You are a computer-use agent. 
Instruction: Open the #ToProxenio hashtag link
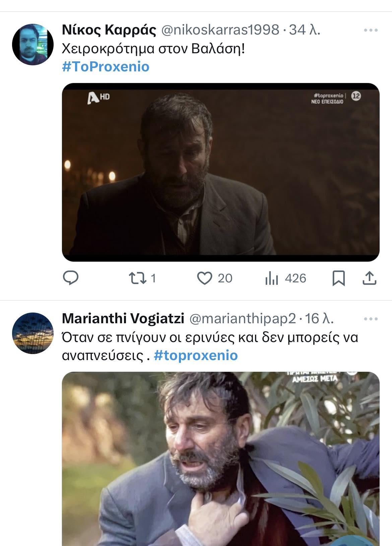106,67
